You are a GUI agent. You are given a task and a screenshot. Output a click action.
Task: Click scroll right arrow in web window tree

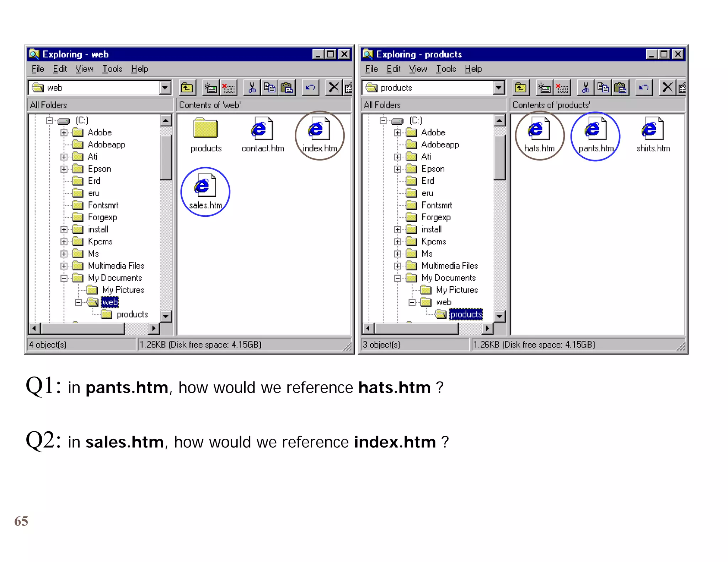pyautogui.click(x=153, y=329)
